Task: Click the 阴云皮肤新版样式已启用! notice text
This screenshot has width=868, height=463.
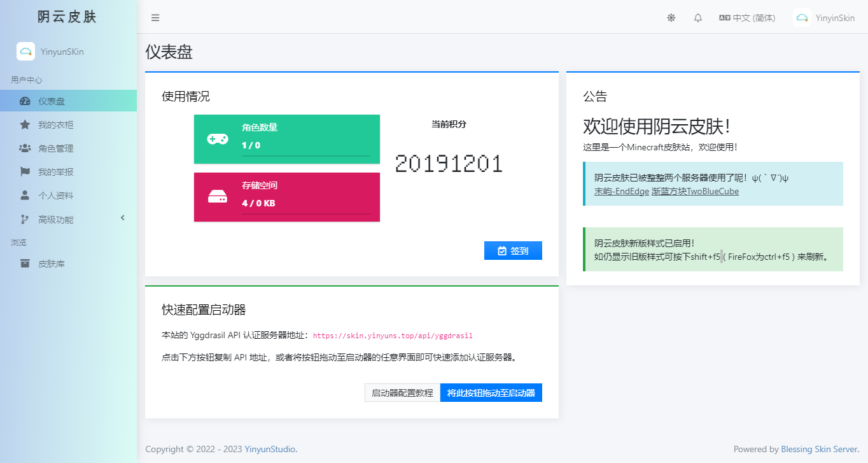Action: click(645, 243)
